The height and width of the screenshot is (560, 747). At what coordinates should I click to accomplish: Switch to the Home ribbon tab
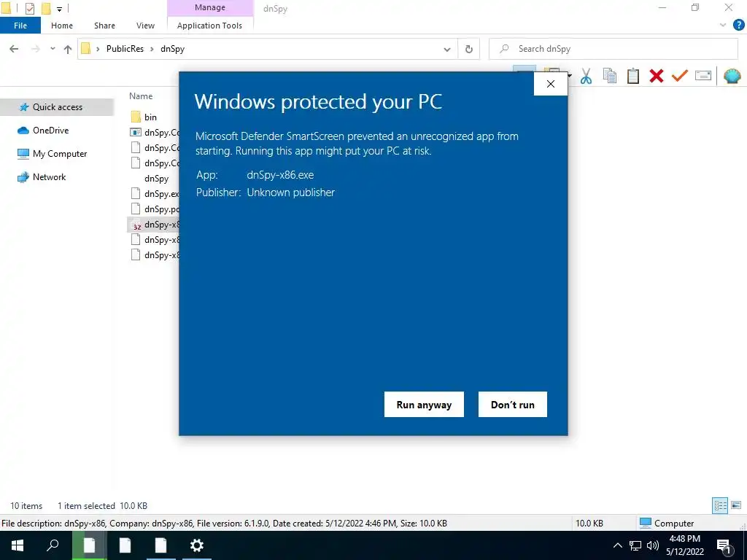(x=62, y=26)
